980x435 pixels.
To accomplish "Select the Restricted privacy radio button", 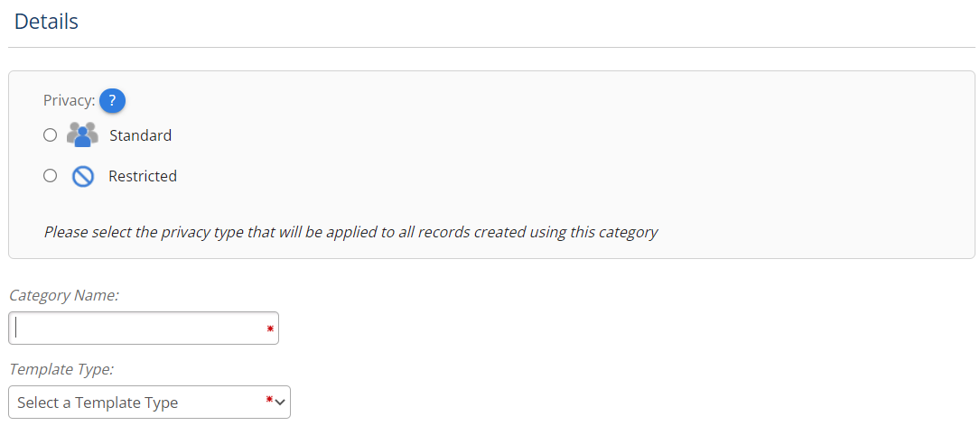I will [x=51, y=176].
